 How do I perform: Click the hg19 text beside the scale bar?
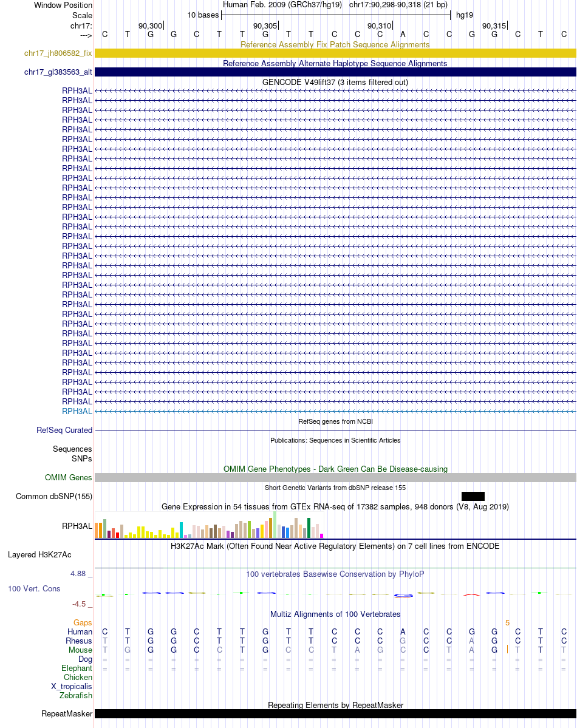coord(465,15)
